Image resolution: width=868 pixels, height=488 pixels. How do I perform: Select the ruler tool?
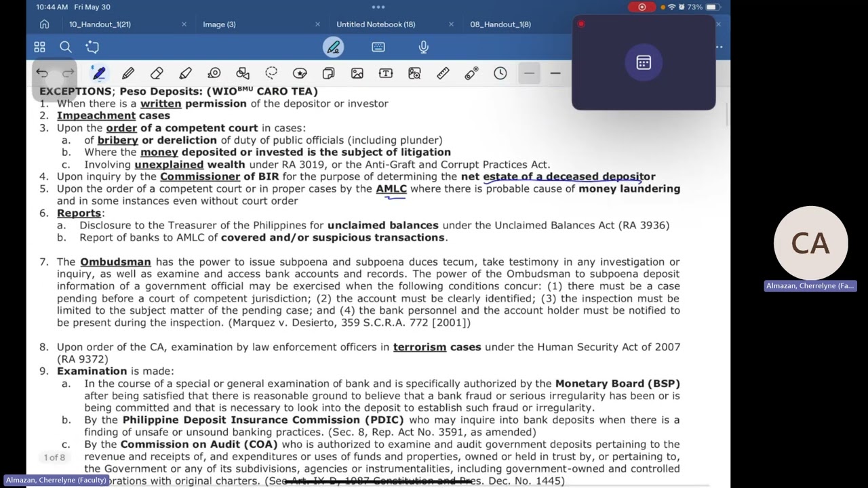coord(443,73)
